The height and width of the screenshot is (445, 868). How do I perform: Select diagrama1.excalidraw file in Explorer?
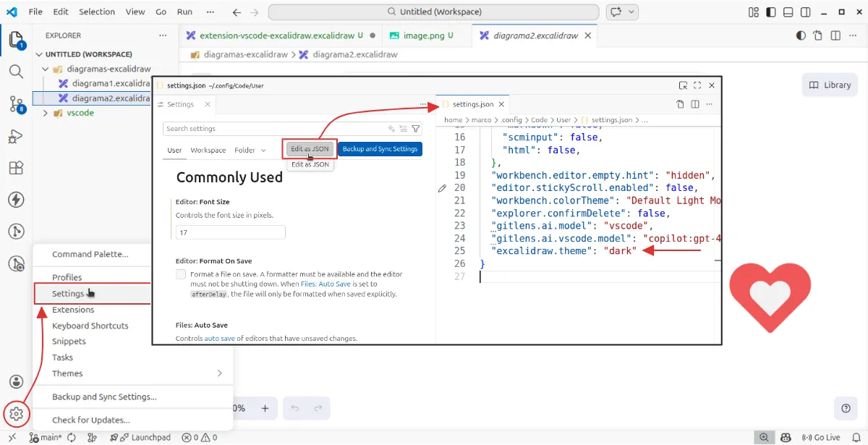[110, 83]
